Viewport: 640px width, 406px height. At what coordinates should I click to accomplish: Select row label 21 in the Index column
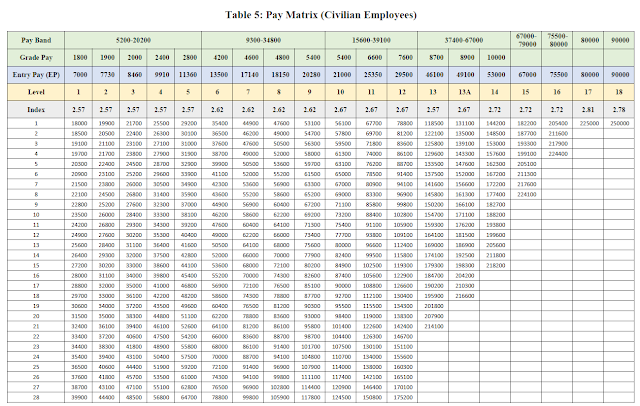36,326
